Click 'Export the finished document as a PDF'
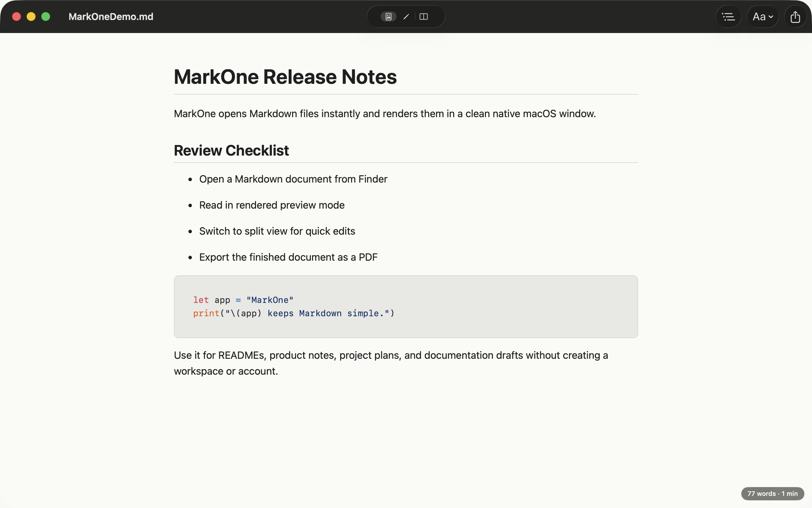 click(x=288, y=257)
